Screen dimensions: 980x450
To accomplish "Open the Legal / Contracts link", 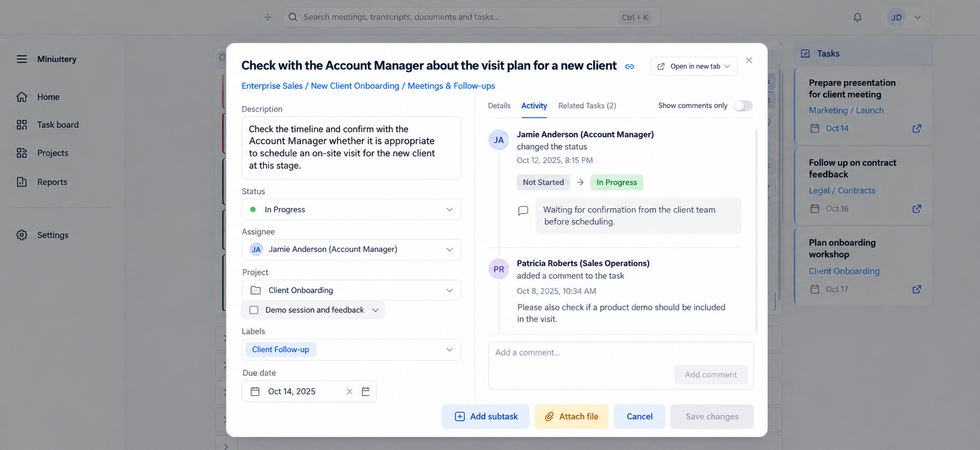I will coord(842,191).
